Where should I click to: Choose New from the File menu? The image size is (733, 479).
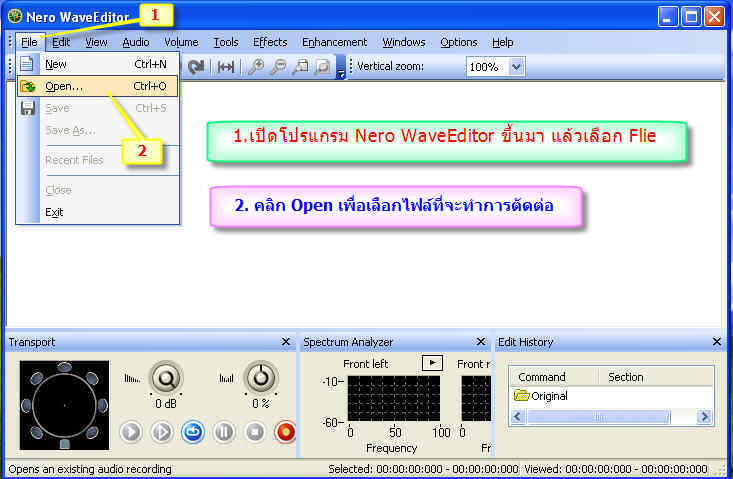98,64
